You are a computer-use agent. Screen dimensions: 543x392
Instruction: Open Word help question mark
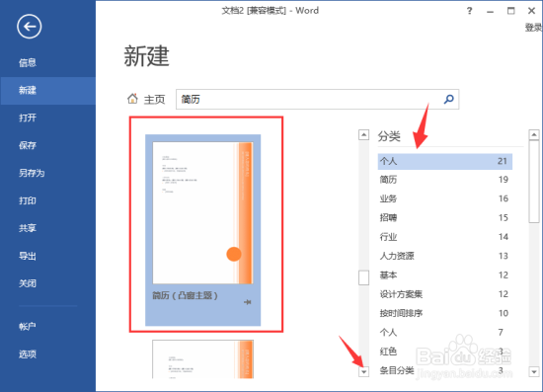pos(469,11)
